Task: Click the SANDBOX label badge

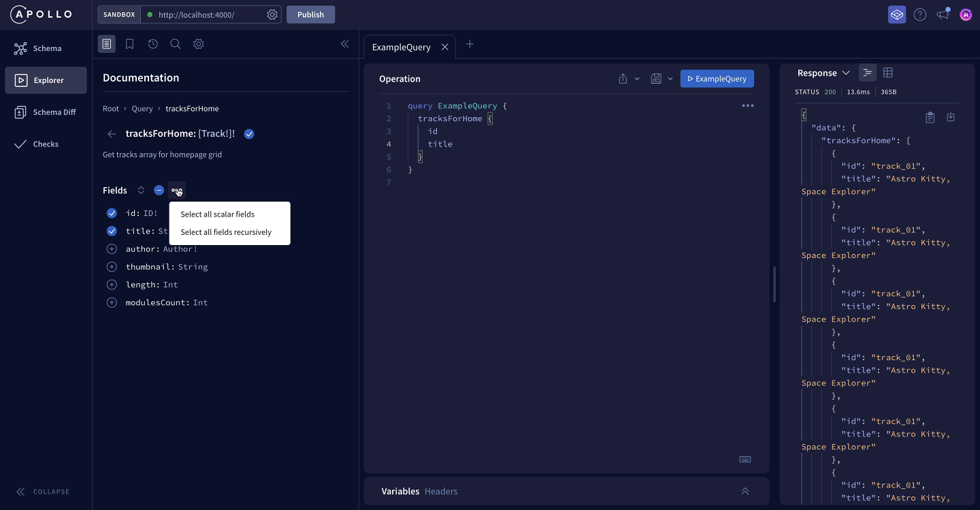Action: 119,14
